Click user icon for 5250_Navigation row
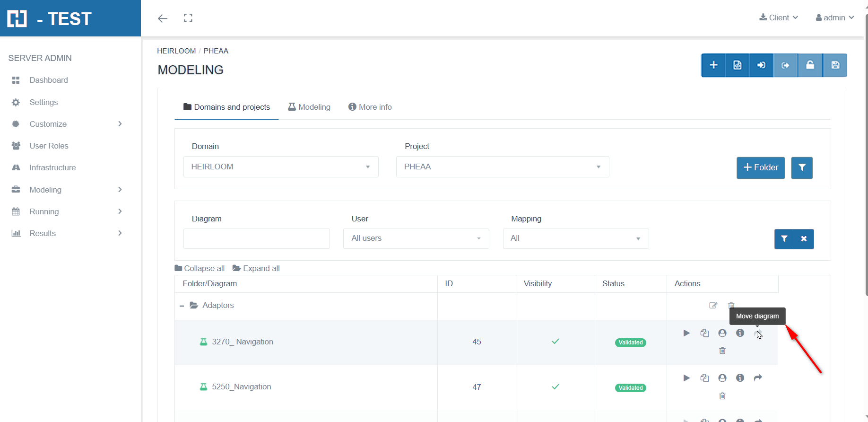The image size is (868, 422). (x=722, y=378)
